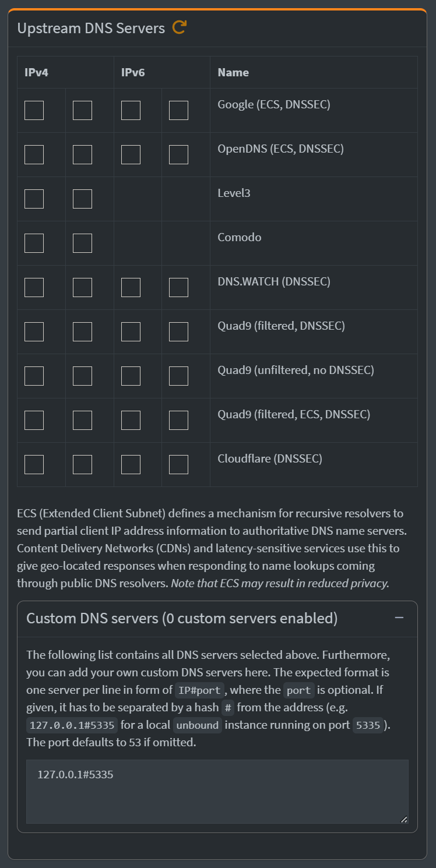Viewport: 436px width, 868px height.
Task: Enable secondary IPv6 for OpenDNS
Action: pos(178,154)
